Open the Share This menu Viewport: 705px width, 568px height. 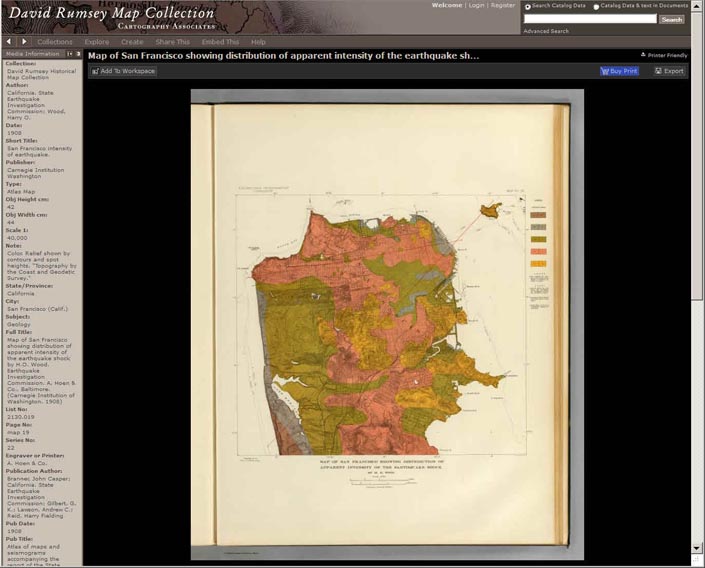172,42
